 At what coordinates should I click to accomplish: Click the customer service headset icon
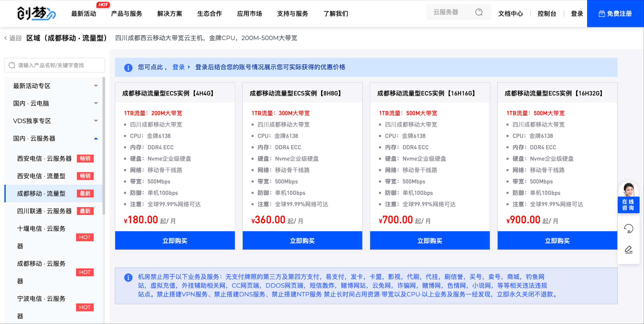[628, 228]
